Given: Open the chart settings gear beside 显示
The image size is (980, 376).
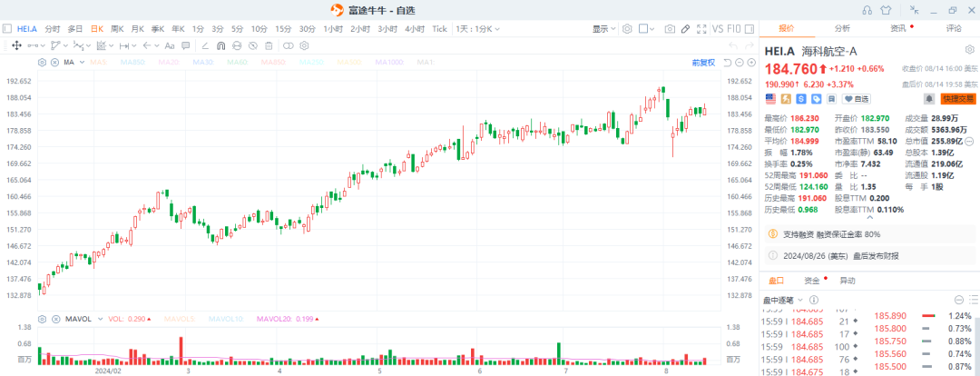Looking at the screenshot, I should point(628,29).
